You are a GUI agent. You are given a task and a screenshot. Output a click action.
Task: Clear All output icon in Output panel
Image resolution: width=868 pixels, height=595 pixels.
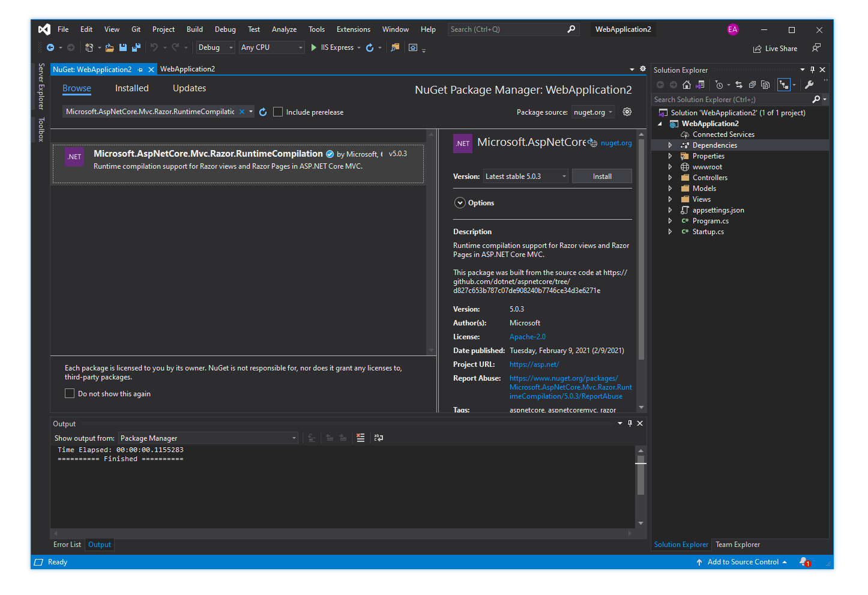(360, 438)
